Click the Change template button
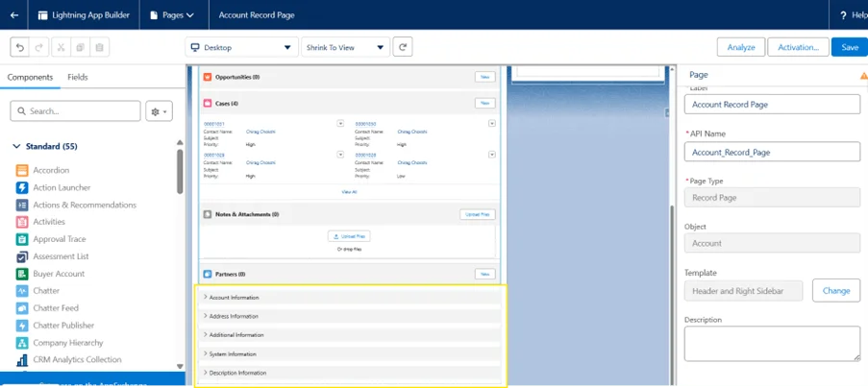The width and height of the screenshot is (868, 388). tap(836, 291)
